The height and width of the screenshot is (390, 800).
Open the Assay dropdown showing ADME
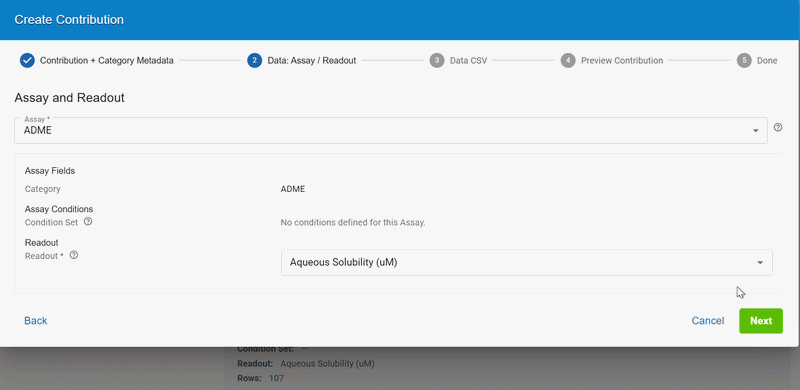coord(391,131)
